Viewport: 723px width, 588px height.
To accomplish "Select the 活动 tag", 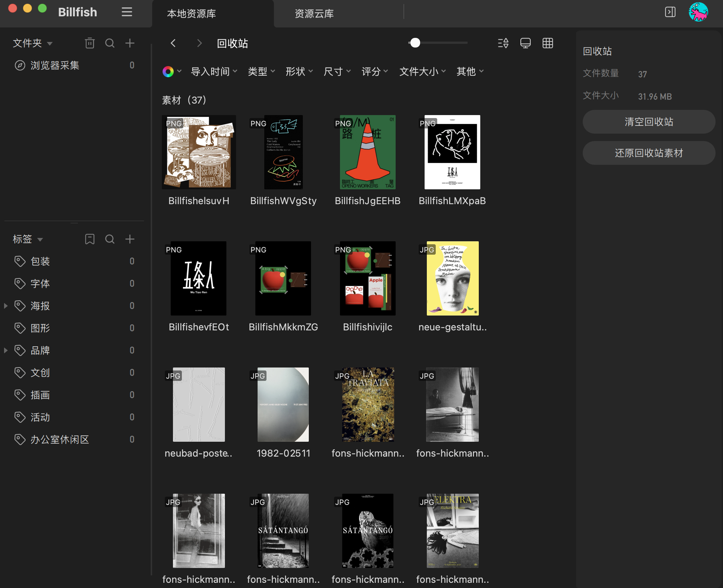I will [x=74, y=418].
